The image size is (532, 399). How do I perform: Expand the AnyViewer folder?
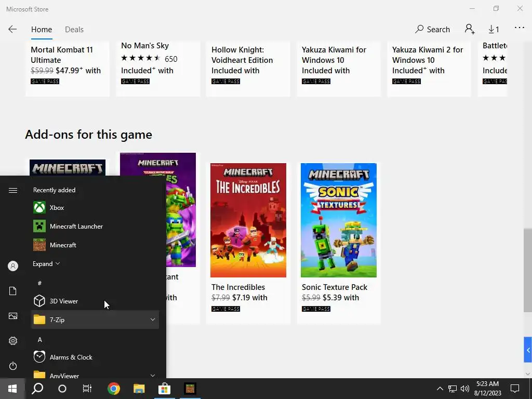click(95, 375)
